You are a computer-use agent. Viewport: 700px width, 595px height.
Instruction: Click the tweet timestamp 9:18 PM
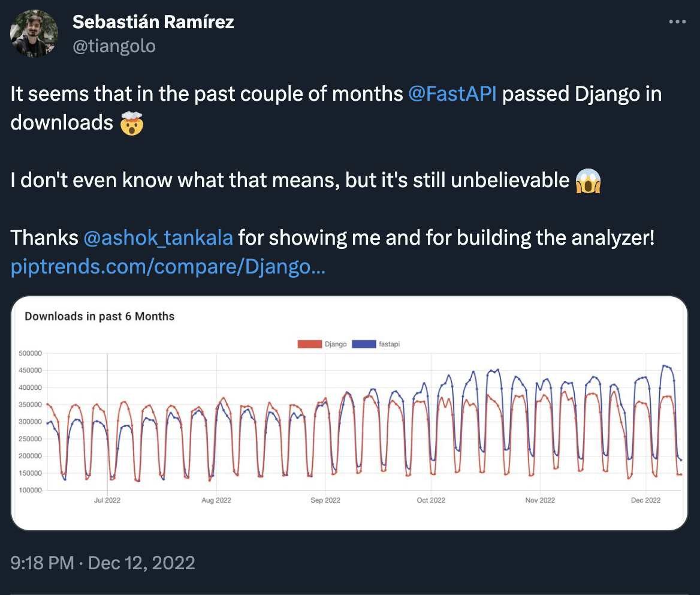tap(42, 563)
